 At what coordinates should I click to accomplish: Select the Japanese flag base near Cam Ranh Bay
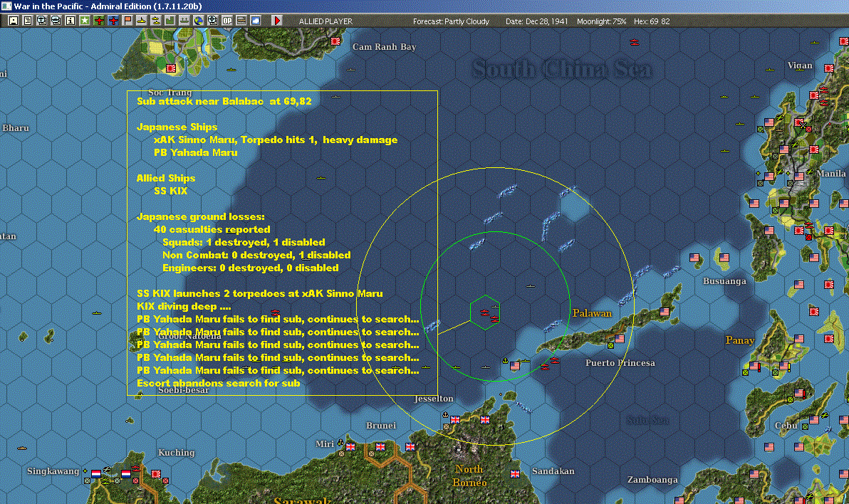(x=335, y=41)
